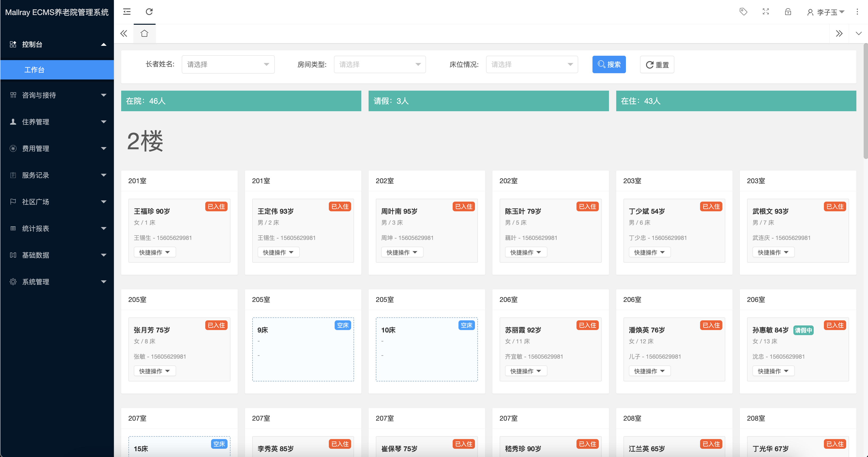Open the tag icon in top bar
This screenshot has width=868, height=457.
coord(743,12)
